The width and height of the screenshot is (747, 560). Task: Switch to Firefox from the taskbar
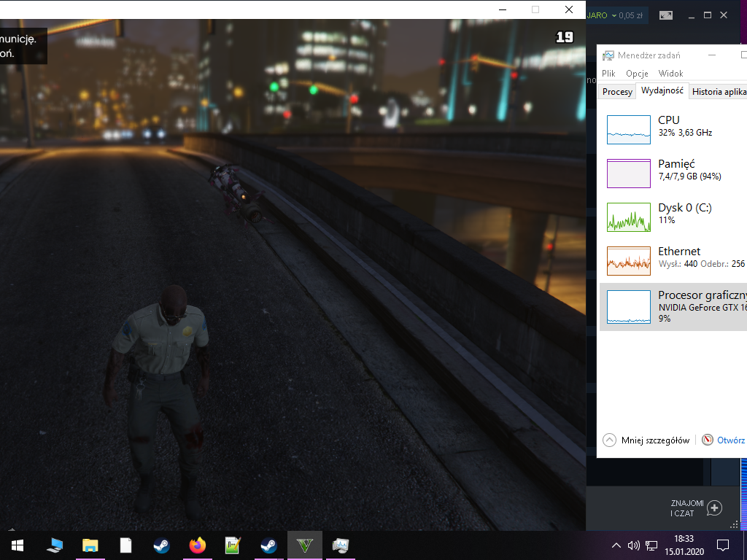pyautogui.click(x=197, y=545)
